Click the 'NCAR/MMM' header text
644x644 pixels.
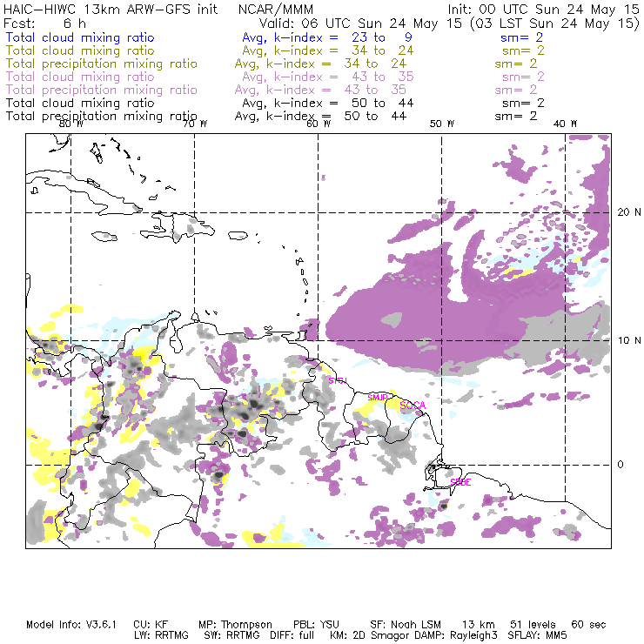276,10
